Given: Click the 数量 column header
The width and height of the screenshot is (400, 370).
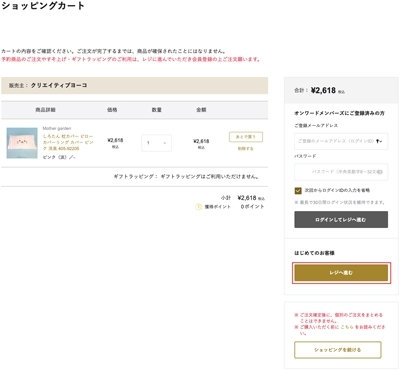Looking at the screenshot, I should [157, 110].
